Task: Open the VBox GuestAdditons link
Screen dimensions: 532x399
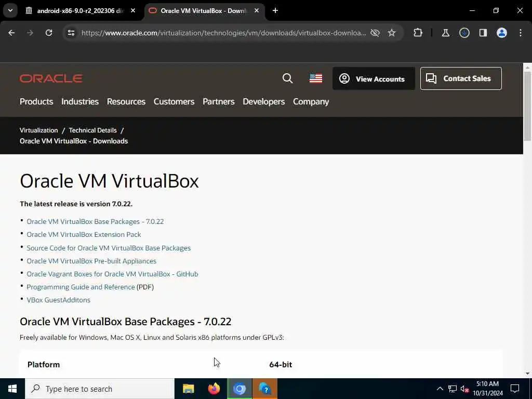Action: 58,300
